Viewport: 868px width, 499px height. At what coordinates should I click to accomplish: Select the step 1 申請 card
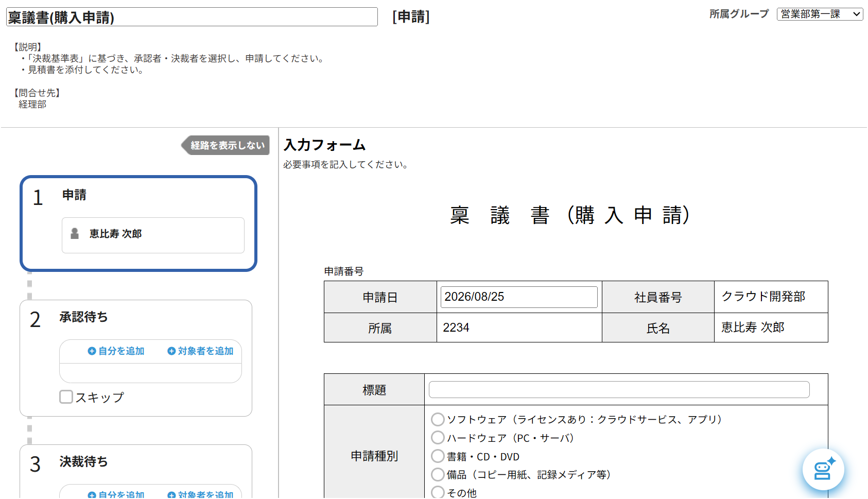[x=138, y=223]
